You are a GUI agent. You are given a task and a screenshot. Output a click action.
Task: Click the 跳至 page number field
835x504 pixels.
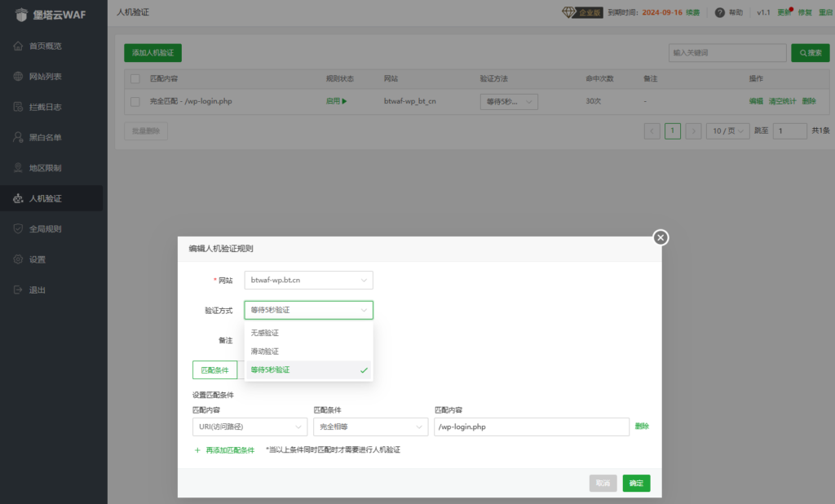click(x=789, y=131)
